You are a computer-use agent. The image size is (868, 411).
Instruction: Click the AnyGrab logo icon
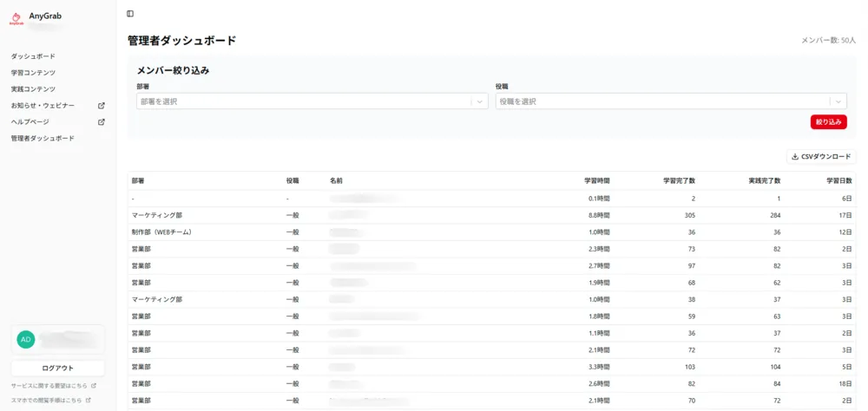(x=16, y=19)
